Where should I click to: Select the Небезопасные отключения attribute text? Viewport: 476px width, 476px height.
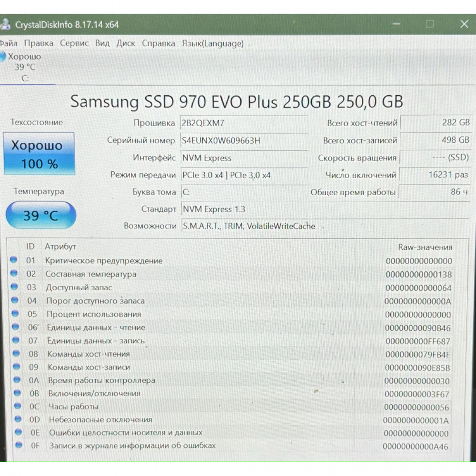coord(101,420)
